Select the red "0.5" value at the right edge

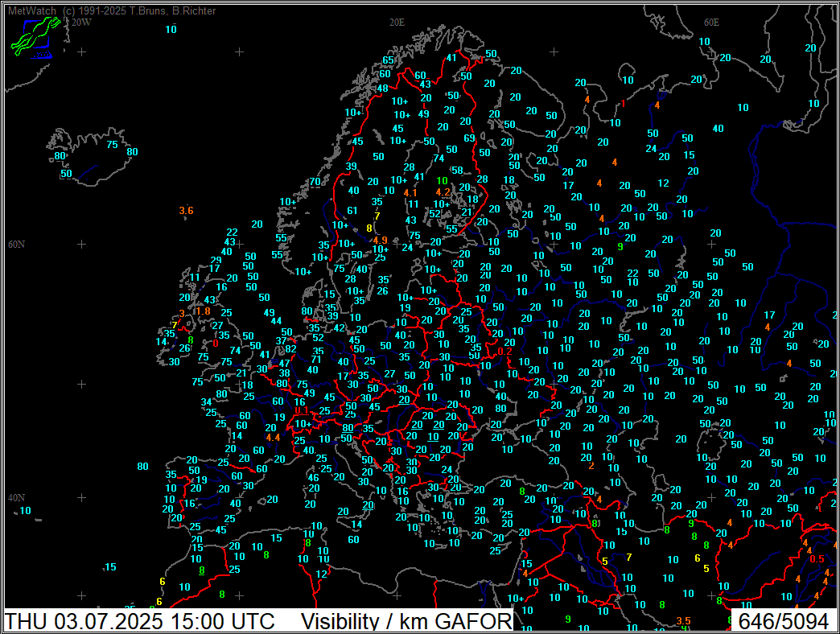tap(817, 558)
